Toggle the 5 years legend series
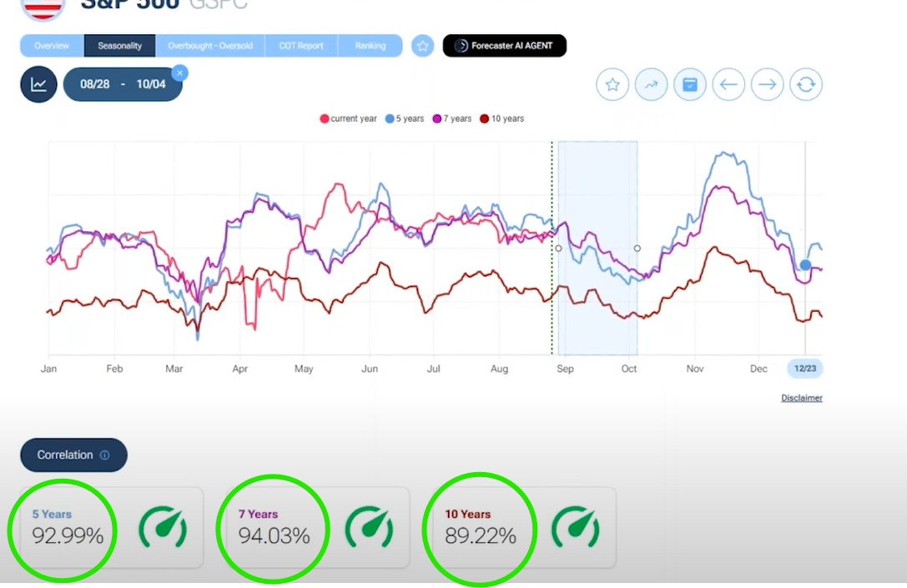 405,118
